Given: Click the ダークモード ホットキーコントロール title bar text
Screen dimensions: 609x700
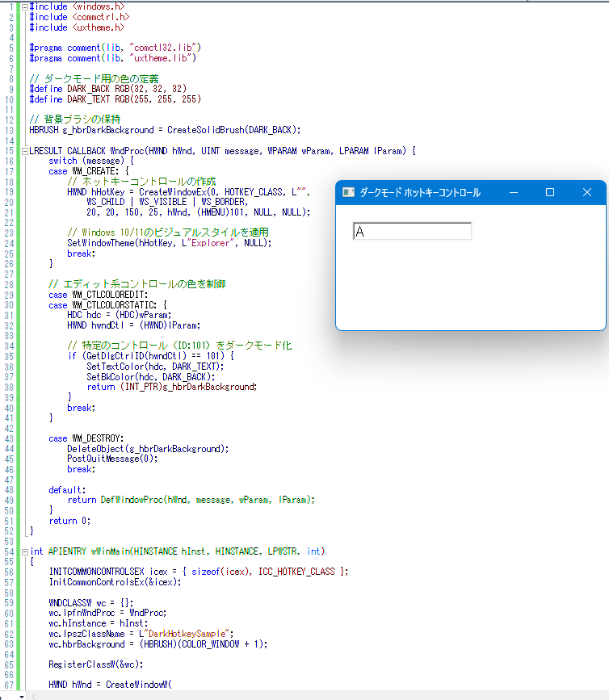Looking at the screenshot, I should point(419,192).
